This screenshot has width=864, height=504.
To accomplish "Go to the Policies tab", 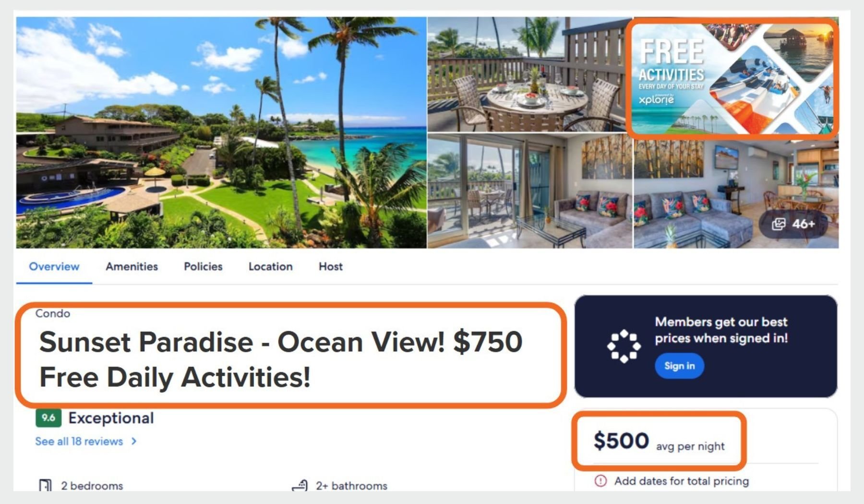I will (x=203, y=266).
